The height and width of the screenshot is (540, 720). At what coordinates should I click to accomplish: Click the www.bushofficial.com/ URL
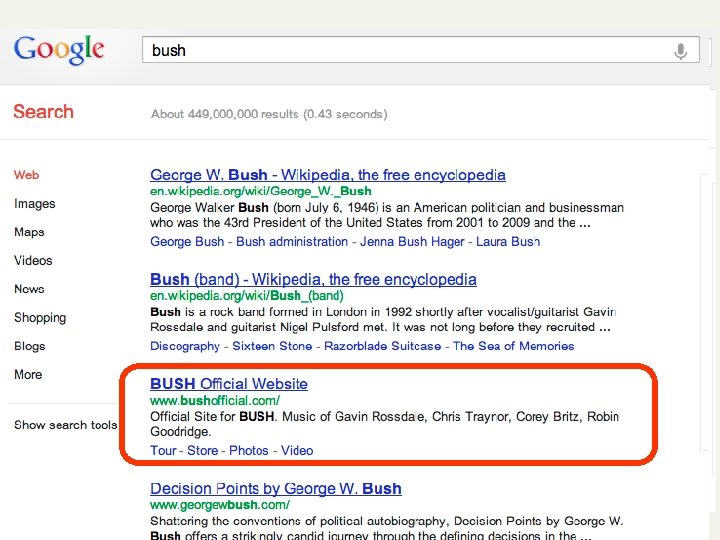(x=215, y=400)
